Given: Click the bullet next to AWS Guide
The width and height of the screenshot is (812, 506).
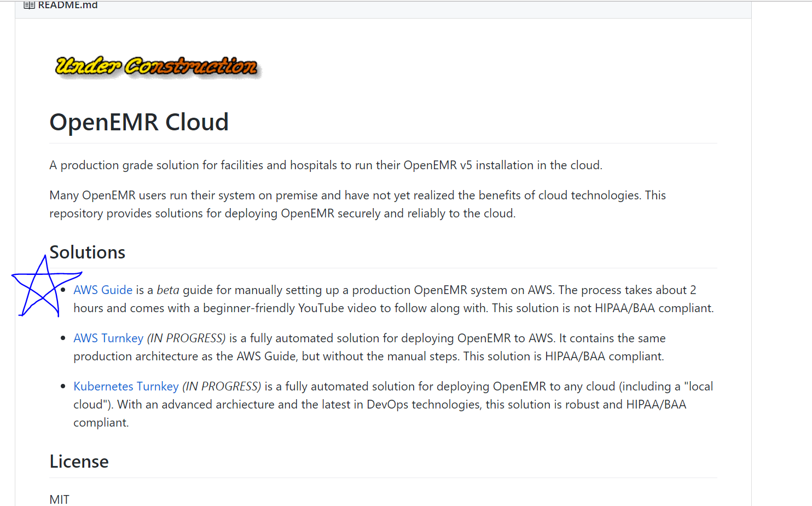Looking at the screenshot, I should click(x=63, y=290).
